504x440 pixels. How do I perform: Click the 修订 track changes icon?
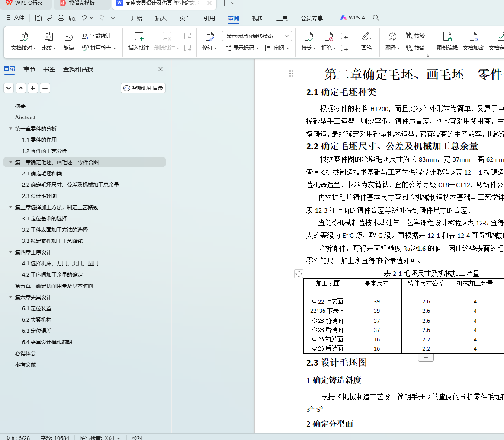(209, 37)
